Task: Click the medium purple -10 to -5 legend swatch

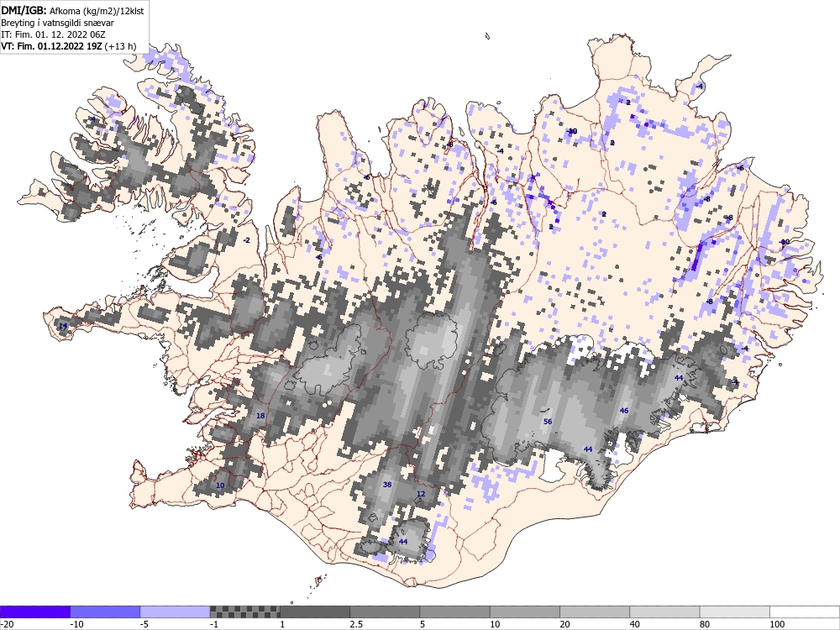Action: point(105,612)
